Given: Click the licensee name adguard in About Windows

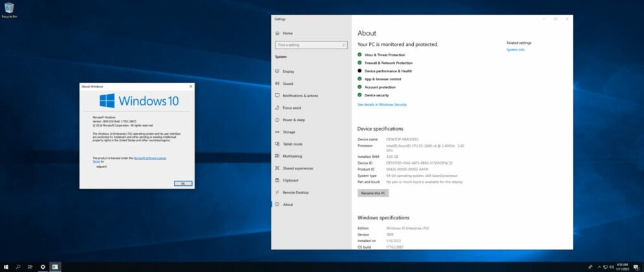Looking at the screenshot, I should coord(102,166).
